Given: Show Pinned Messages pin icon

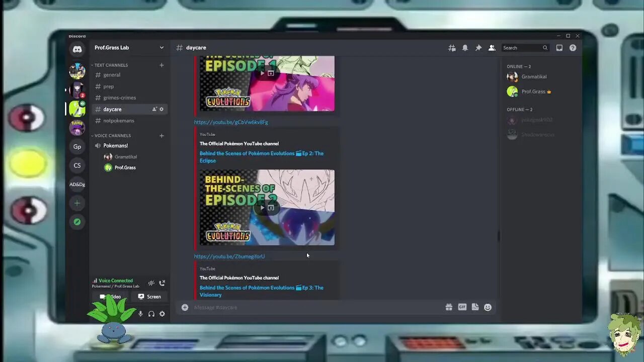Looking at the screenshot, I should coord(478,48).
